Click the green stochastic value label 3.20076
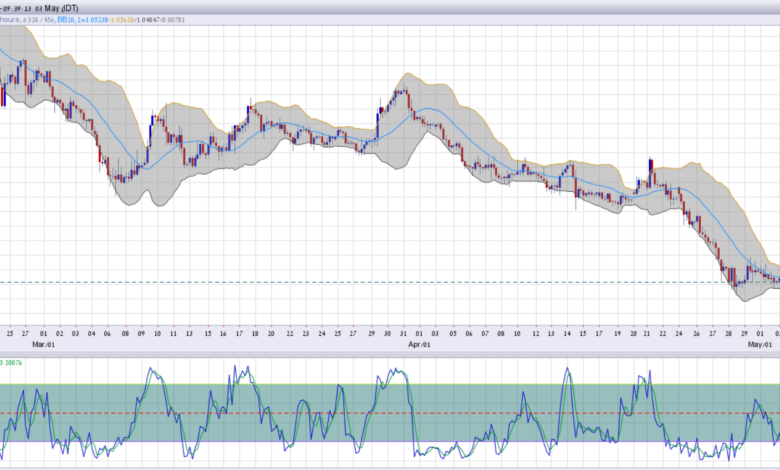The image size is (780, 470). coord(11,363)
